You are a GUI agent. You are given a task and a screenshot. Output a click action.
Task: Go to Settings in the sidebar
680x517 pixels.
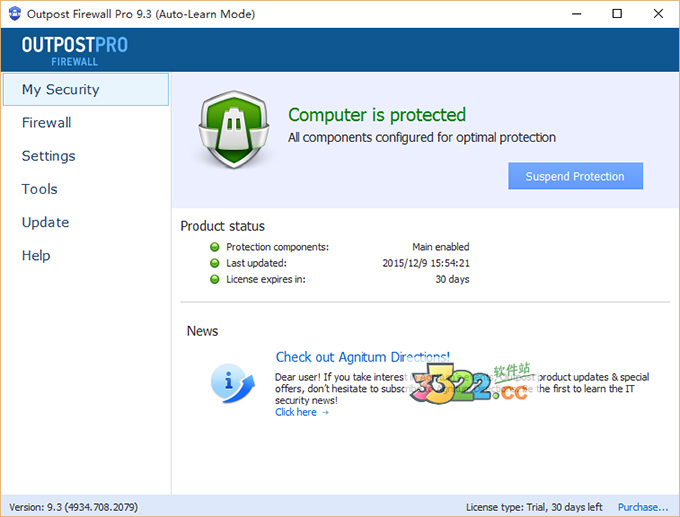click(49, 156)
